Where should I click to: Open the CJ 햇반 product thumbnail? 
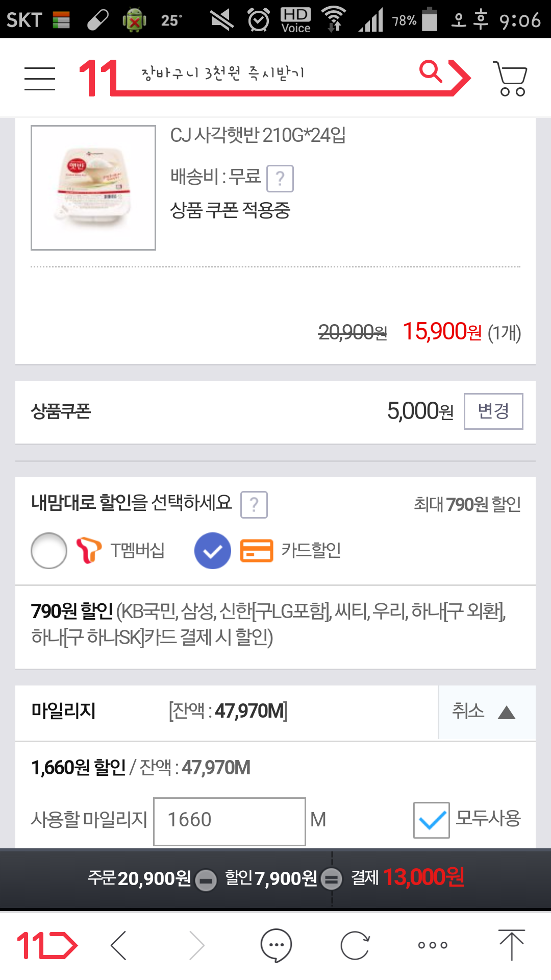tap(93, 188)
